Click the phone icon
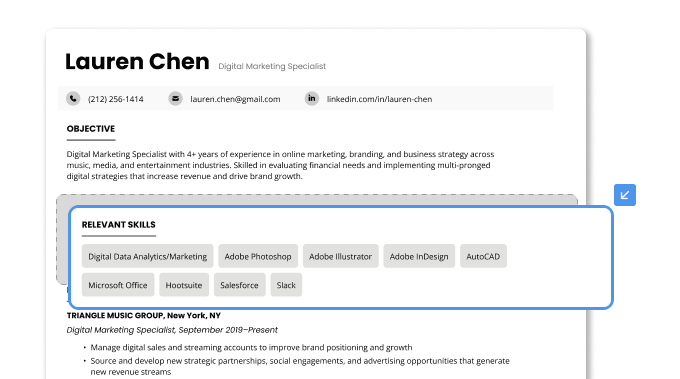This screenshot has width=680, height=379. (x=73, y=98)
